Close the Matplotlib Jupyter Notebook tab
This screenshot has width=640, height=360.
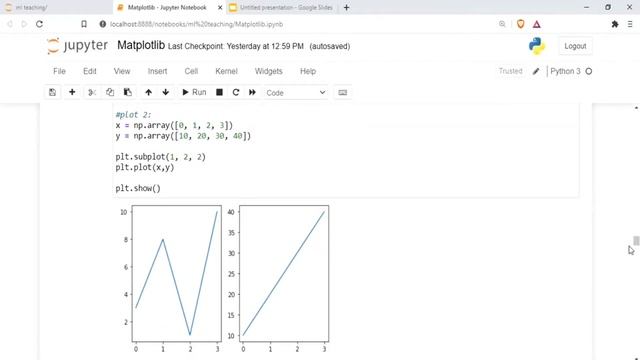(220, 7)
